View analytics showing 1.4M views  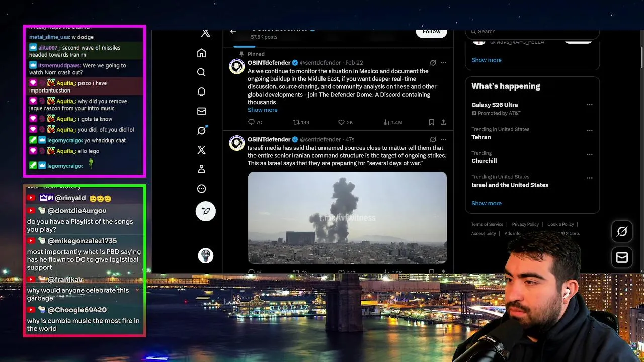392,122
